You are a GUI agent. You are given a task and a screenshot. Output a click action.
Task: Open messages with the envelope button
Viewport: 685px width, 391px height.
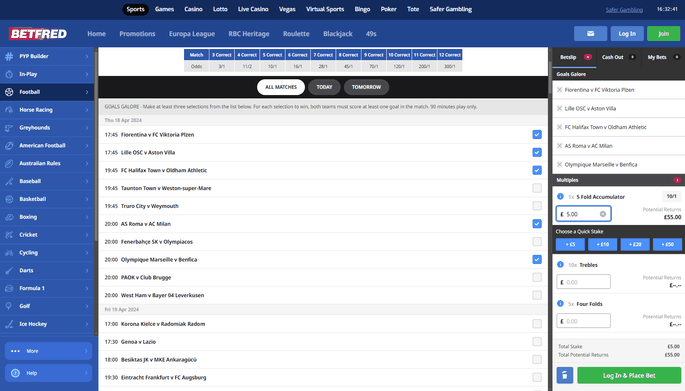point(590,34)
